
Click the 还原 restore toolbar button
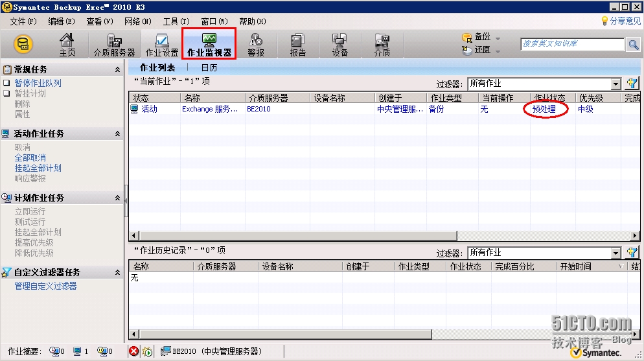point(476,50)
